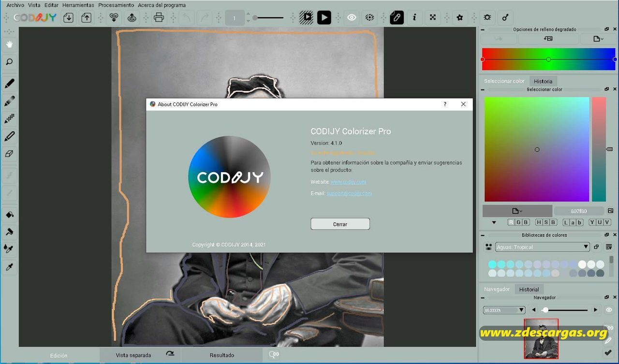Select the Hand pan tool
619x364 pixels.
click(9, 44)
